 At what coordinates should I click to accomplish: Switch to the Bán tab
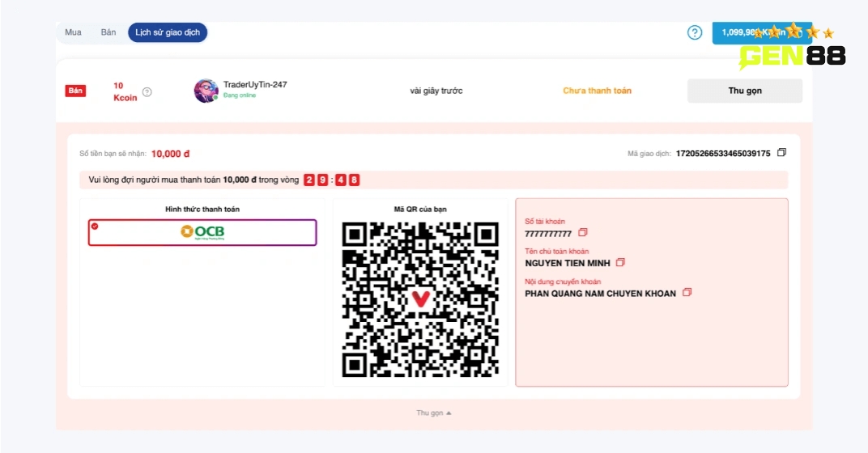pos(108,32)
